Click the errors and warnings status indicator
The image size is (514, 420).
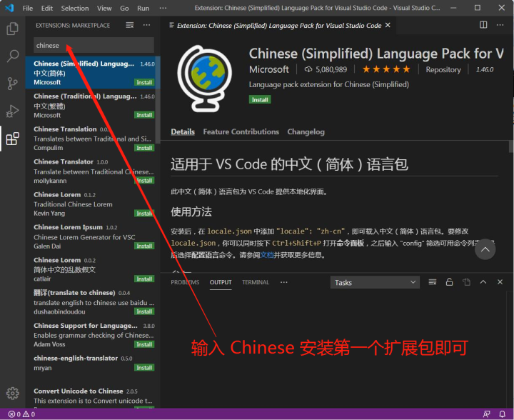(21, 414)
